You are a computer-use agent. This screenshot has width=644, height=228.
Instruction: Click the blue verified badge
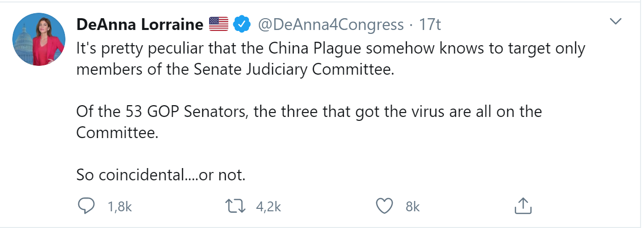coord(242,25)
